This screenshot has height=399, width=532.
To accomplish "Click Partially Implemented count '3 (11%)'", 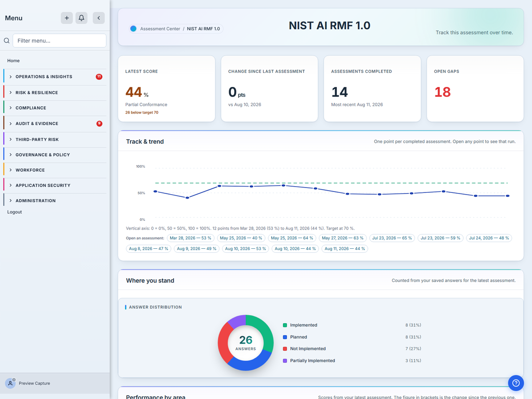I will [x=413, y=360].
